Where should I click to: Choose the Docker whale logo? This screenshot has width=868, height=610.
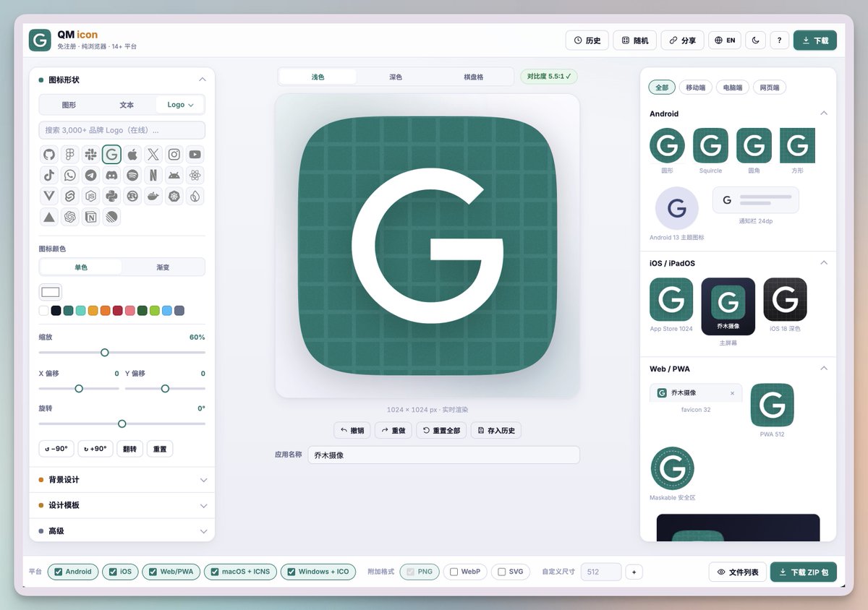pyautogui.click(x=153, y=196)
